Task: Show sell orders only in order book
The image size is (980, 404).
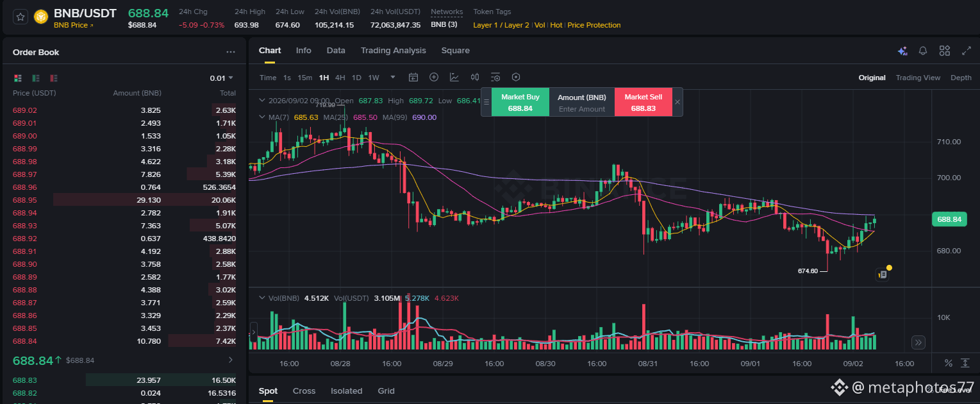Action: pyautogui.click(x=54, y=78)
